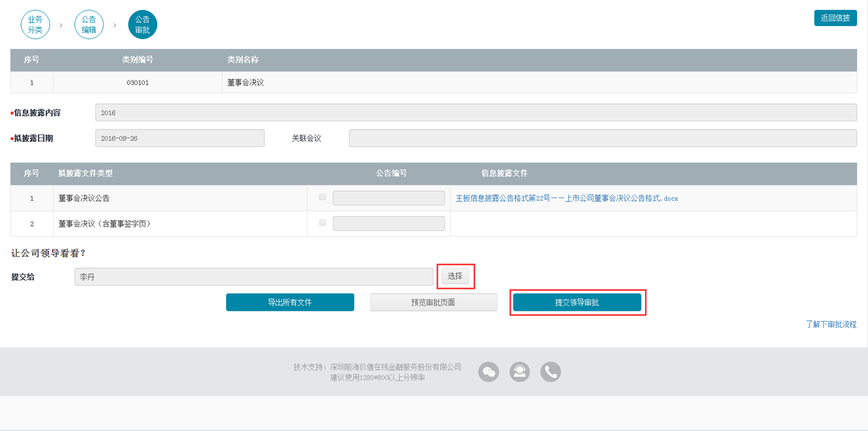Click the 提交给 field showing 李丹

coord(254,276)
